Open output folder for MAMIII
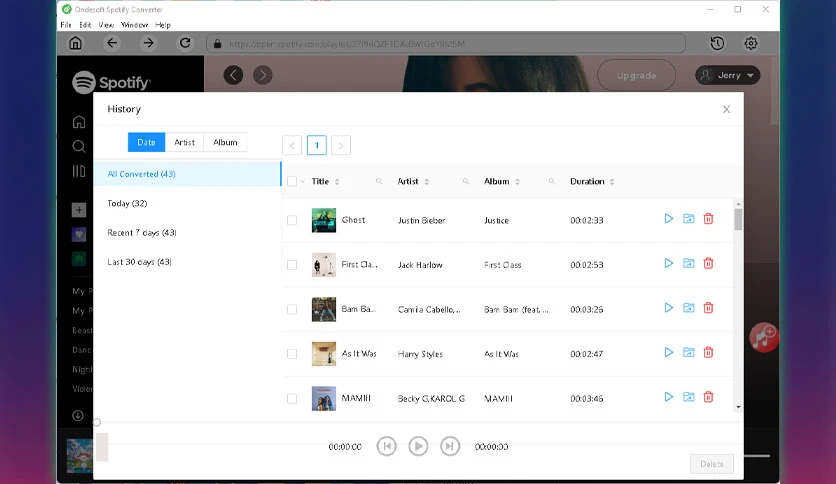The image size is (836, 484). coord(688,397)
